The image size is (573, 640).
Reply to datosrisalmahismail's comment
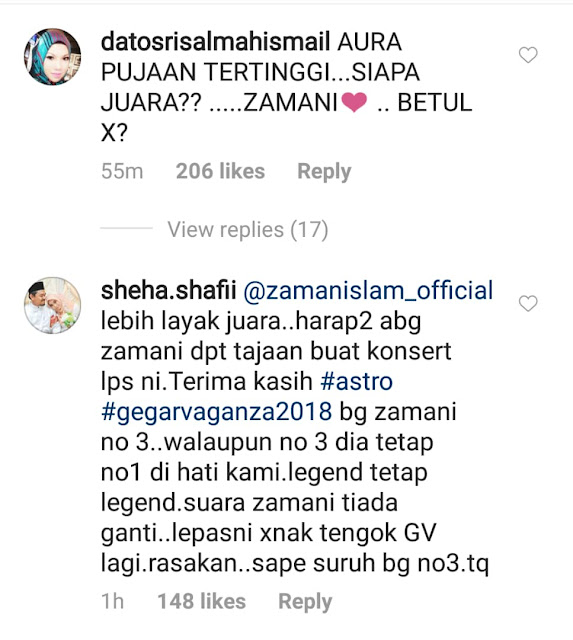324,171
